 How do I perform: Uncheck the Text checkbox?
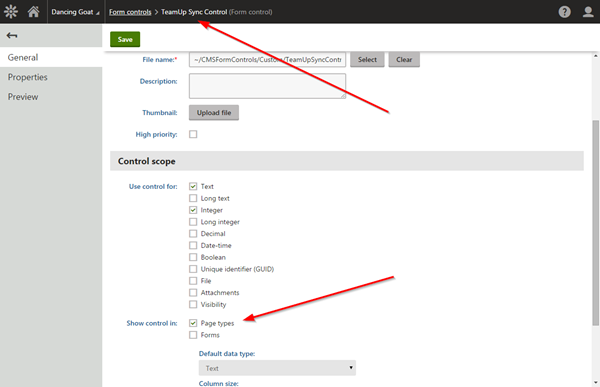coord(193,186)
